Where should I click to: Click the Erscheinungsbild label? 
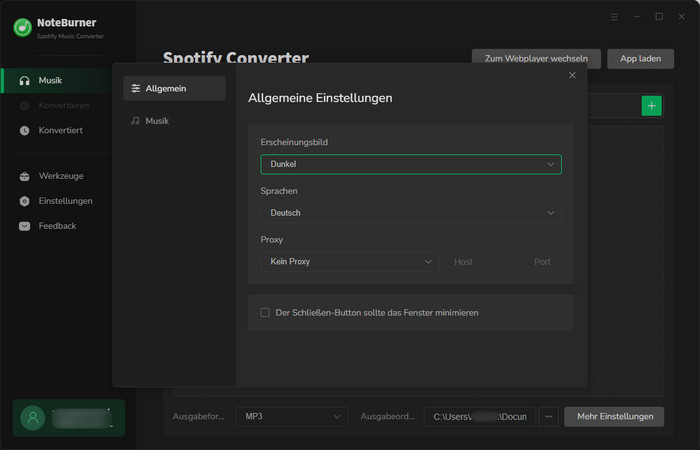pos(294,142)
